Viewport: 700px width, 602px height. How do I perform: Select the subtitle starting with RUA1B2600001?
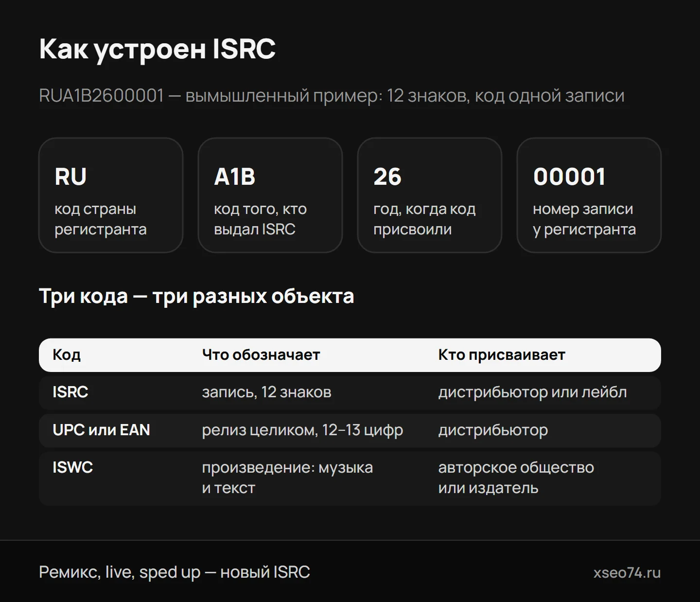332,96
